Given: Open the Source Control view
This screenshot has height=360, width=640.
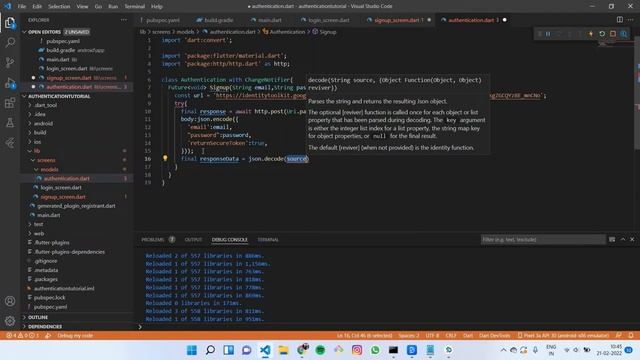Looking at the screenshot, I should pos(10,62).
